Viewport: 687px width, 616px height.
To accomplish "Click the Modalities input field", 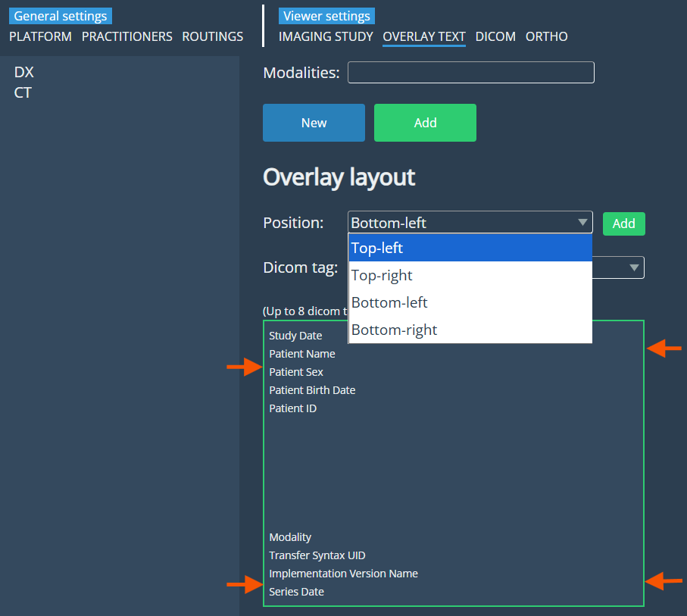I will (470, 73).
